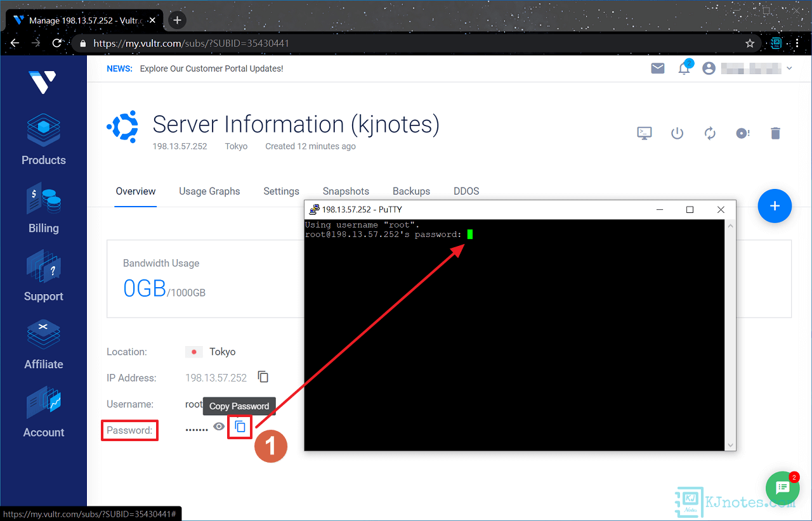Switch to the Backups tab

point(411,191)
